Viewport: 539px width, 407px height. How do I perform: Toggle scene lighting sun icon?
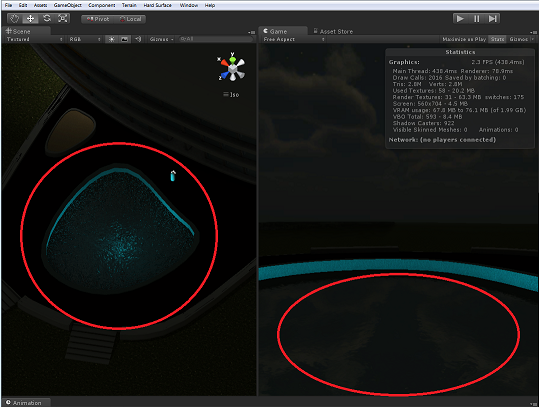click(x=111, y=39)
